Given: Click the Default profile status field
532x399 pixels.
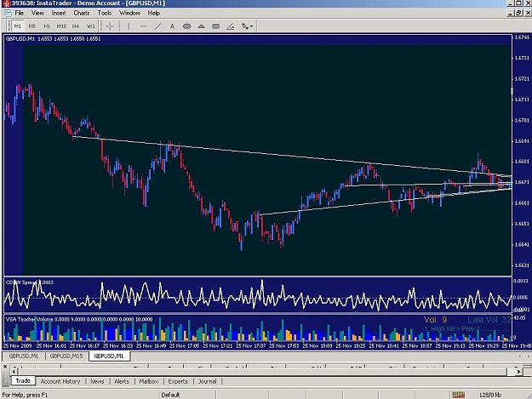Looking at the screenshot, I should click(170, 395).
